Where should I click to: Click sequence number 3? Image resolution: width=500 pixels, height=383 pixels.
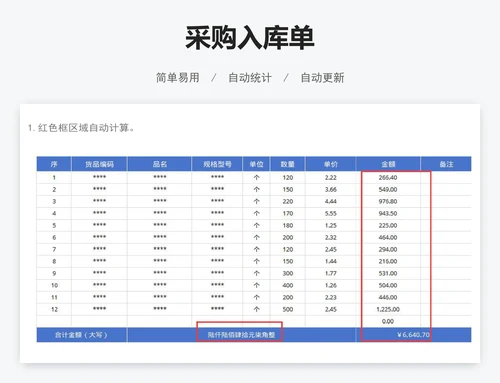pyautogui.click(x=54, y=201)
